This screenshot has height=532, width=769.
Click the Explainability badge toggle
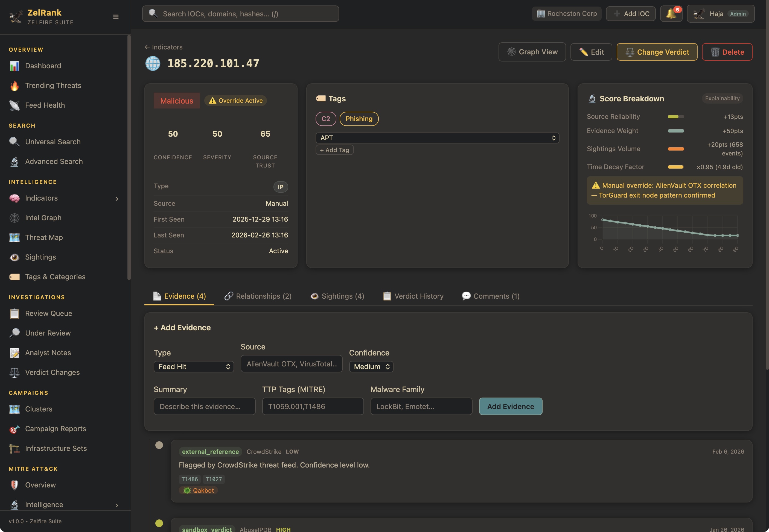[x=722, y=98]
